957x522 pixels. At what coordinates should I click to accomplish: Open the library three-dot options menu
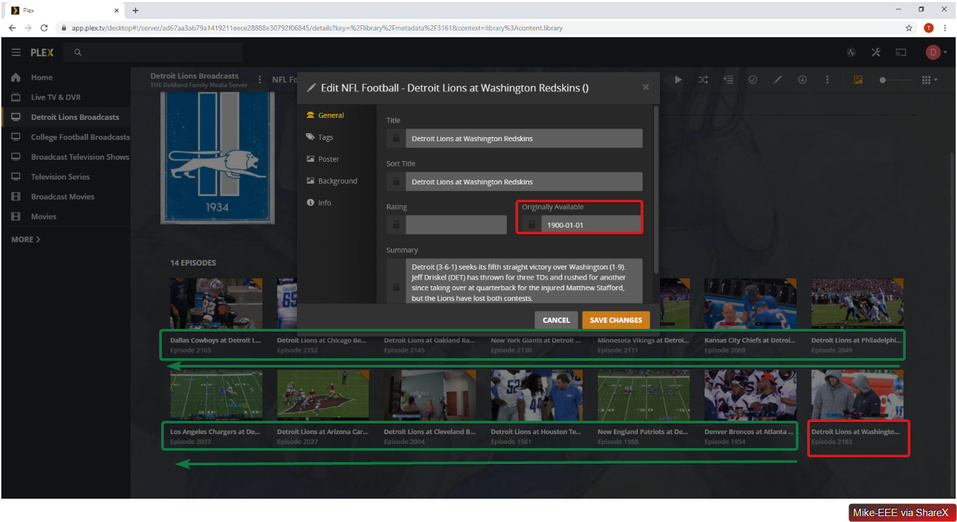tap(259, 79)
